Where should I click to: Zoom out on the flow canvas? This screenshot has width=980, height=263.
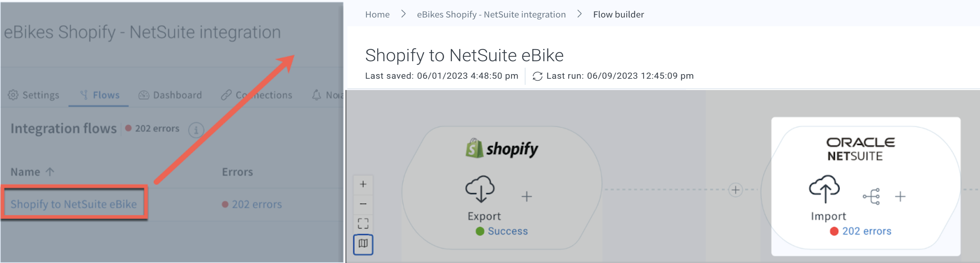[x=363, y=204]
